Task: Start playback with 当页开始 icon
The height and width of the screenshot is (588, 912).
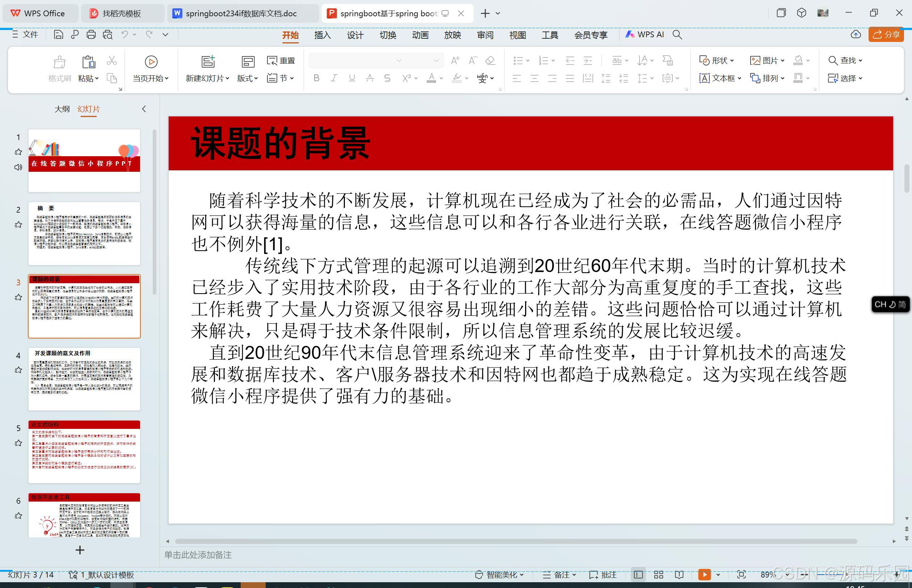Action: click(x=151, y=61)
